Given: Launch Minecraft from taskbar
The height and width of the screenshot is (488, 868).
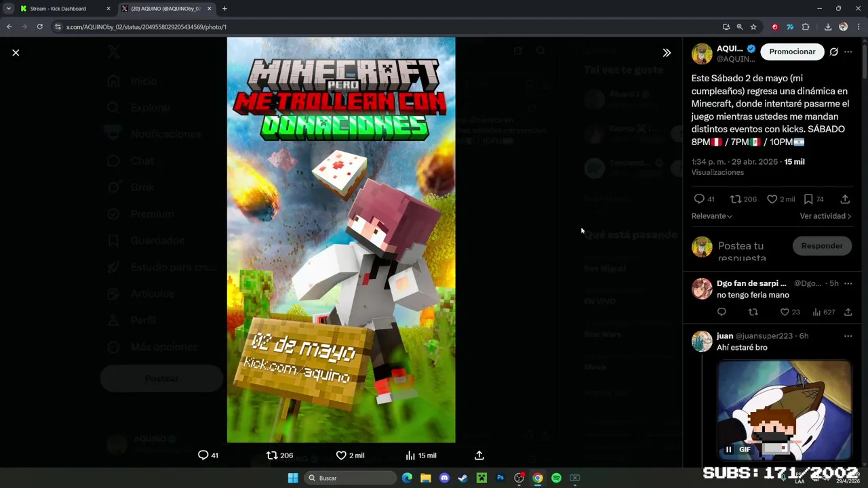Looking at the screenshot, I should click(481, 478).
